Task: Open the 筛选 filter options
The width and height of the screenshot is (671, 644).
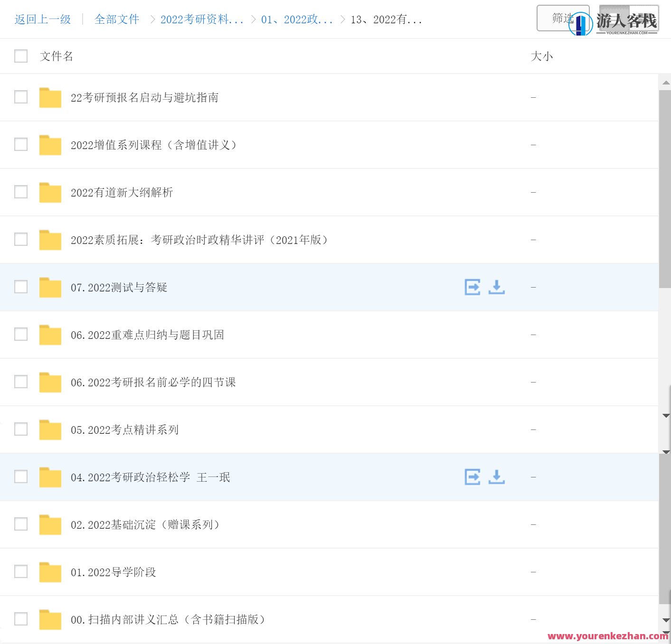Action: click(x=563, y=18)
